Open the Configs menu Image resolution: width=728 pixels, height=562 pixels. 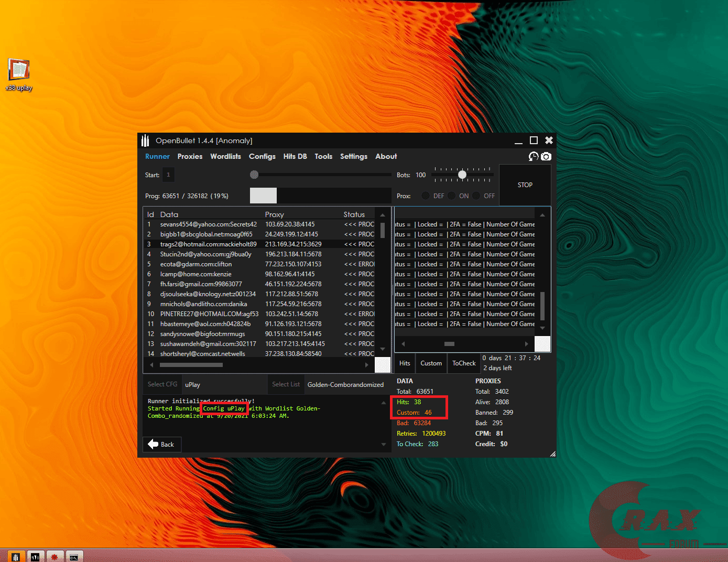262,156
